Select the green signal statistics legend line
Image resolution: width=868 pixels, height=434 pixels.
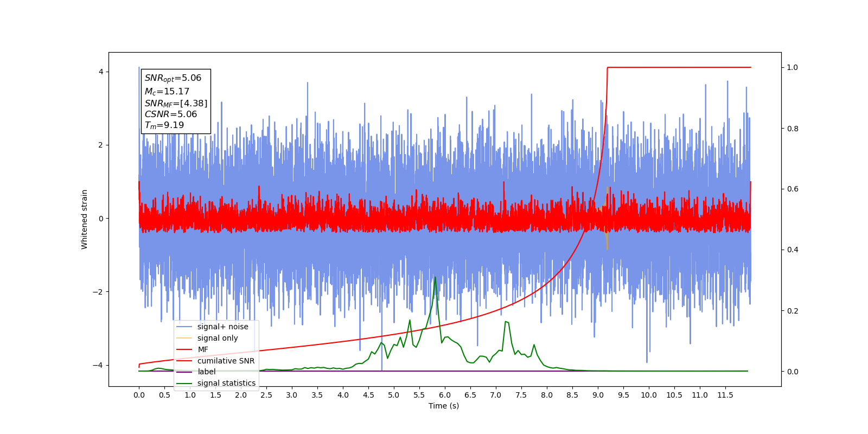184,383
